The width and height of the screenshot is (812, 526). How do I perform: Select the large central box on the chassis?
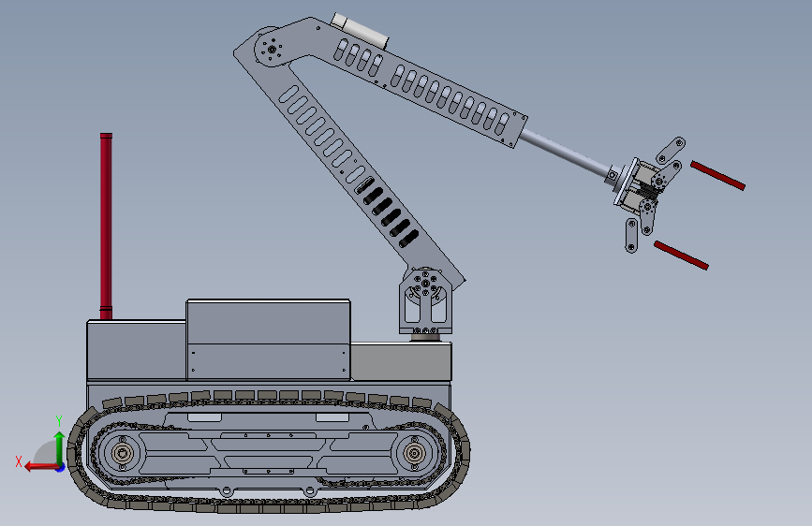click(268, 340)
